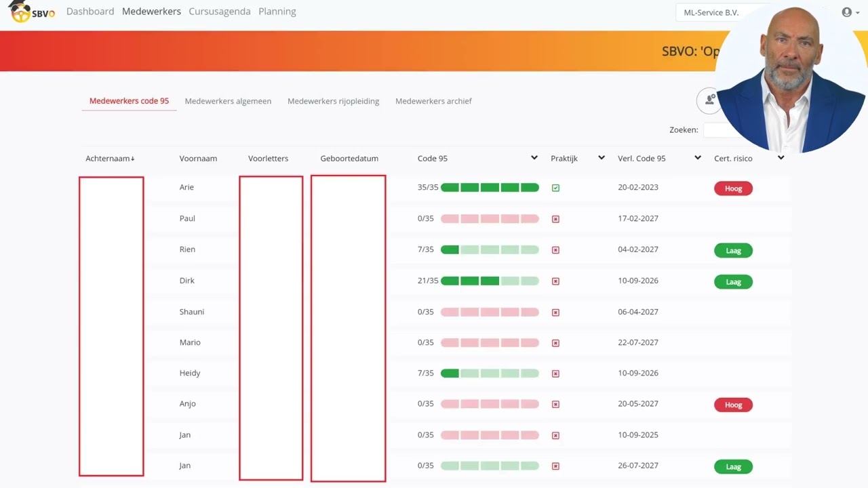
Task: Open the Planning menu item
Action: pos(277,12)
